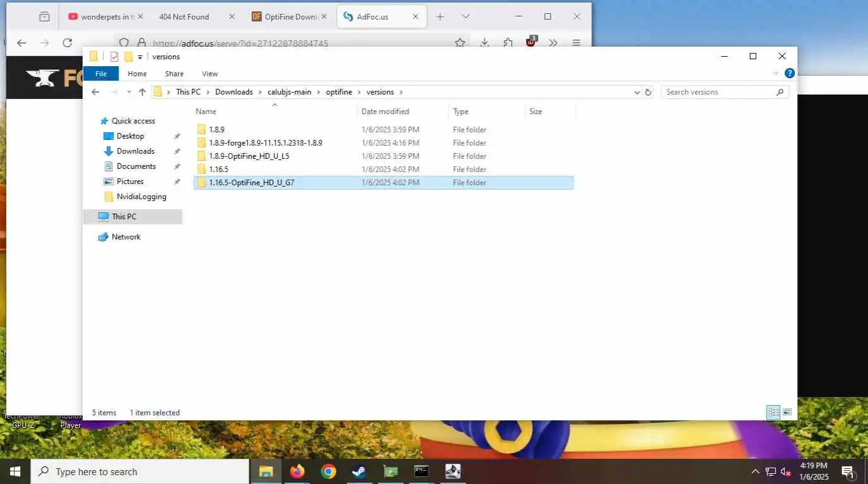Select the 1.16.5-OptiFine_HD_U_G7 folder
868x484 pixels.
coord(384,182)
